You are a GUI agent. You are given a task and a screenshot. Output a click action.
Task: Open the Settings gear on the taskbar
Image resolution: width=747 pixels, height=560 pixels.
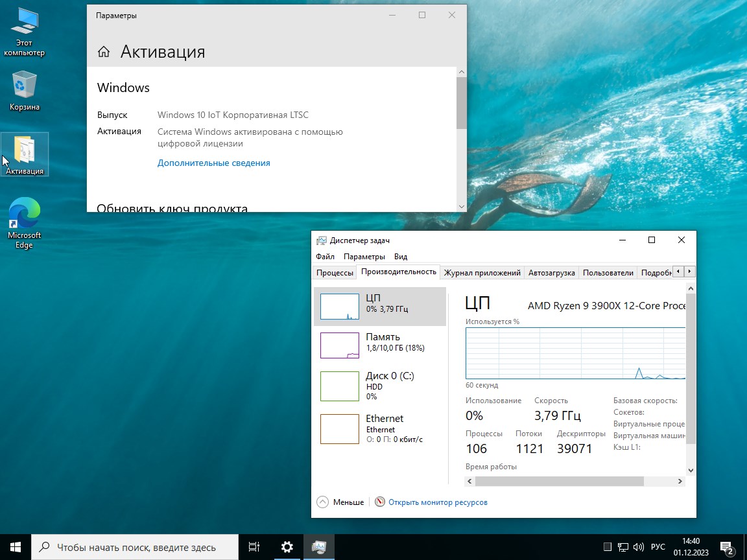pos(287,547)
